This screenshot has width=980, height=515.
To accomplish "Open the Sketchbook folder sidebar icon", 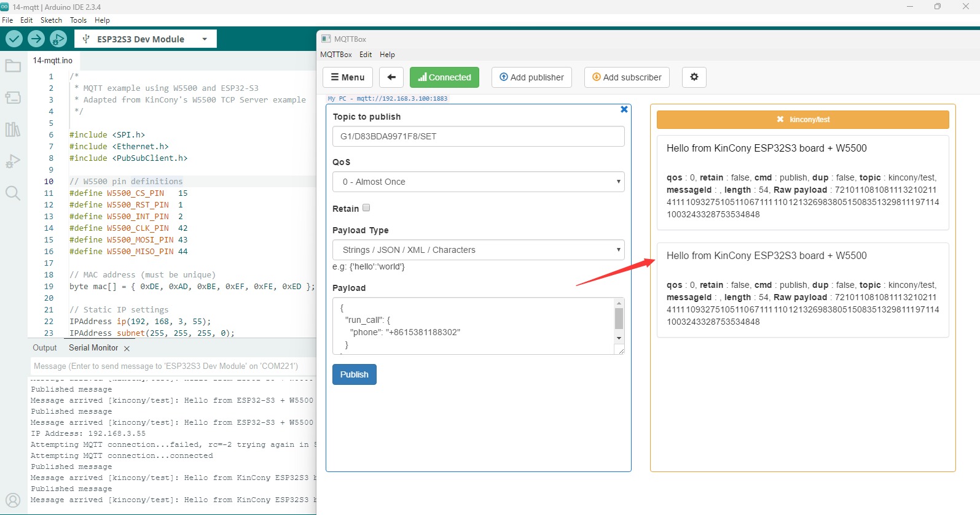I will (13, 66).
